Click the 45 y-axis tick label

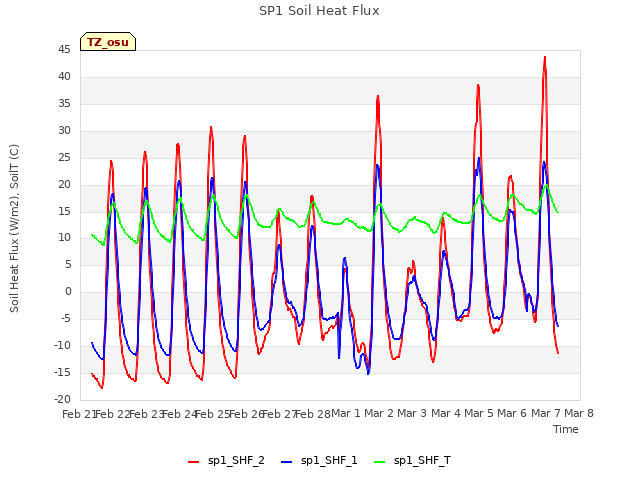(64, 50)
